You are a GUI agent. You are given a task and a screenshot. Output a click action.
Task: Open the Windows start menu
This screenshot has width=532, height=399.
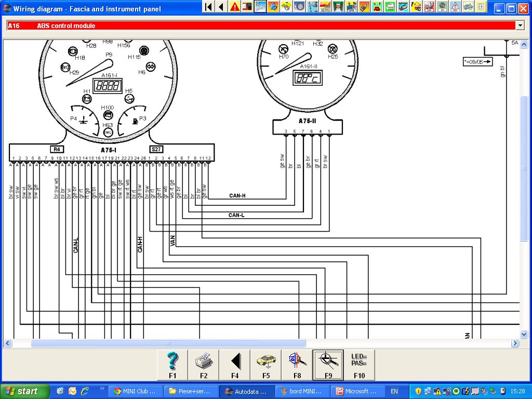[x=25, y=391]
